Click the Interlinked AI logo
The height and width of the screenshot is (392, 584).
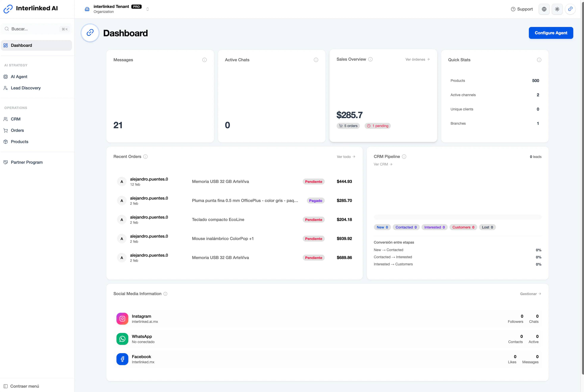(x=31, y=9)
